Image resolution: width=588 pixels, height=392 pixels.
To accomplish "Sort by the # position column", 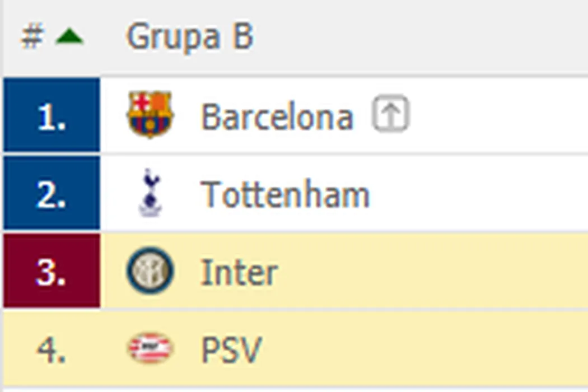I will (32, 38).
